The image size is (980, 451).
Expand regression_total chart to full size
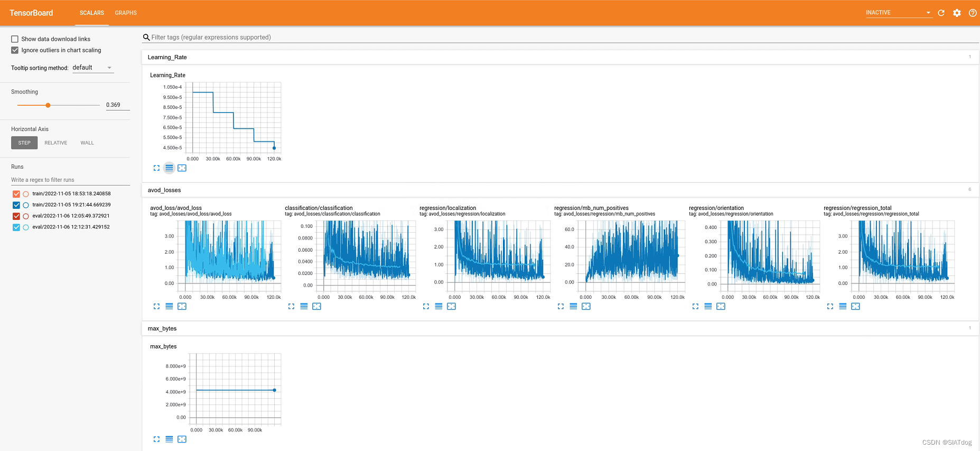coord(830,307)
